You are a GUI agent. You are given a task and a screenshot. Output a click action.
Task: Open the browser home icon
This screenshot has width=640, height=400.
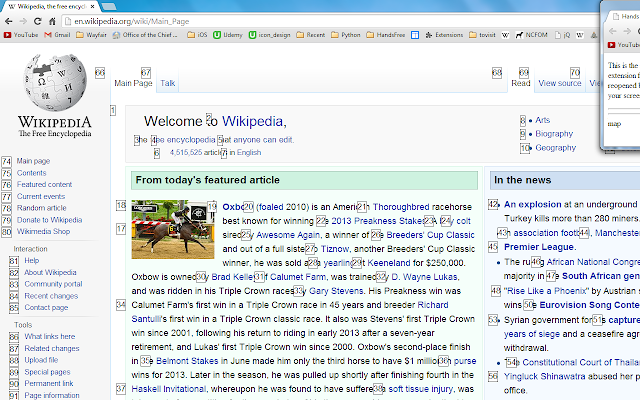click(52, 21)
